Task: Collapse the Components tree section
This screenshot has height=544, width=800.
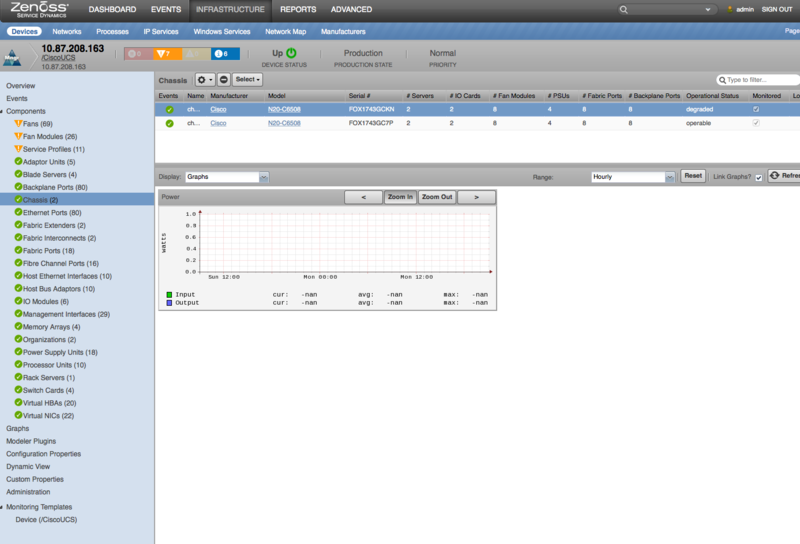Action: click(x=2, y=111)
